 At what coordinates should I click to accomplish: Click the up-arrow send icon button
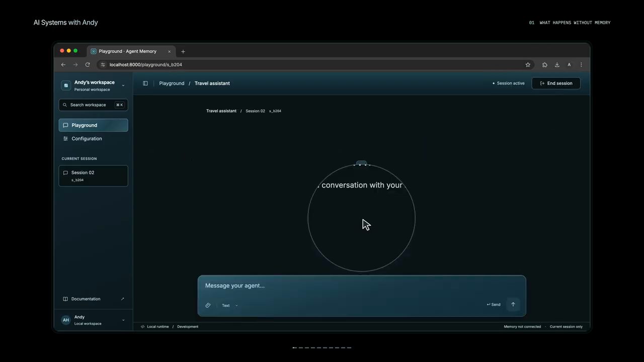point(513,304)
